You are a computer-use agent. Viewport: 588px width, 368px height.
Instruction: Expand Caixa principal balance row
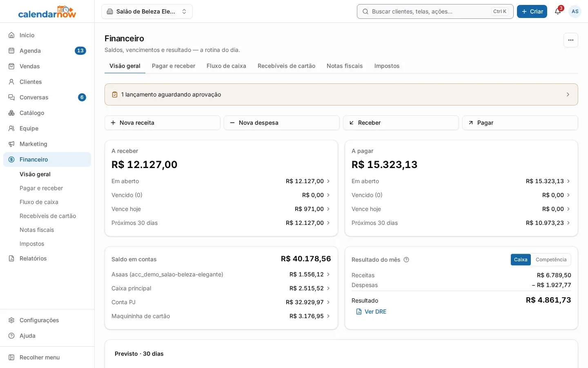221,288
